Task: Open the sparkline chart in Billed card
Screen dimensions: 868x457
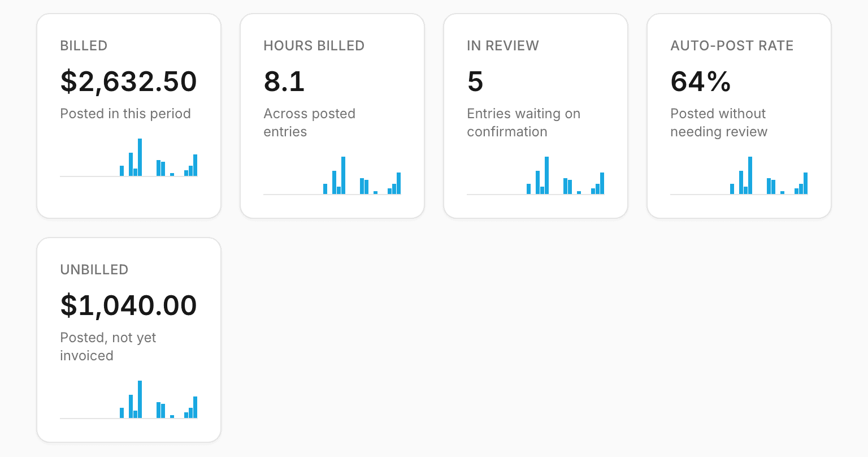Action: (129, 158)
